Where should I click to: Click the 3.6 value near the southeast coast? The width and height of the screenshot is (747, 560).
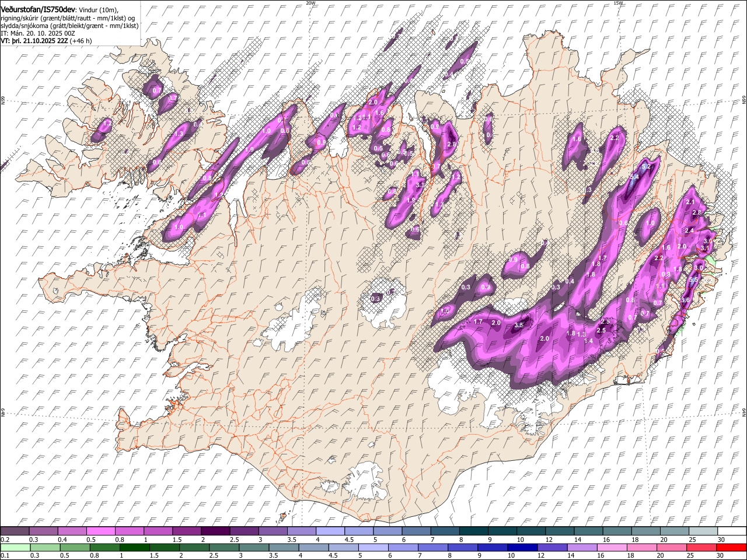click(x=686, y=300)
